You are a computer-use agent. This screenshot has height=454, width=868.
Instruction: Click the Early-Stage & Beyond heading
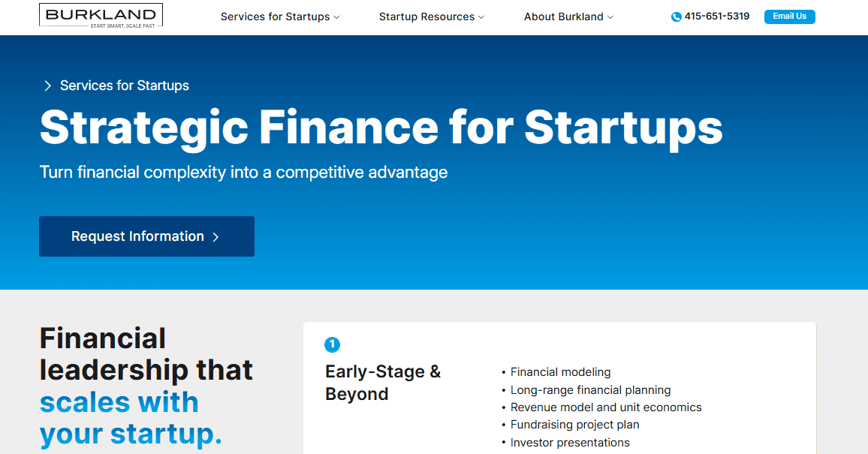coord(383,383)
